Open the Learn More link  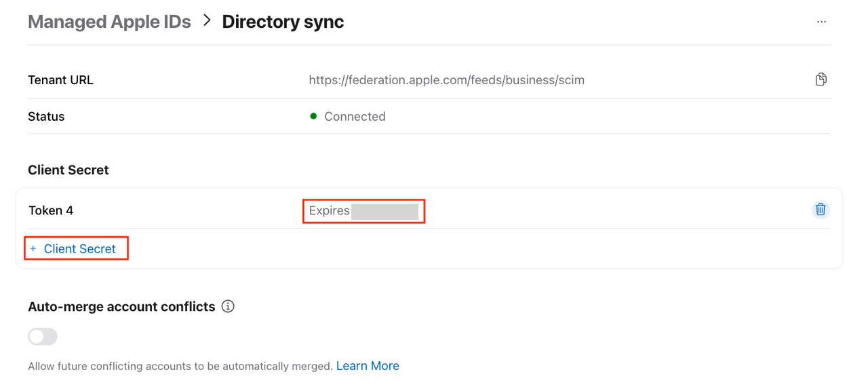point(368,366)
